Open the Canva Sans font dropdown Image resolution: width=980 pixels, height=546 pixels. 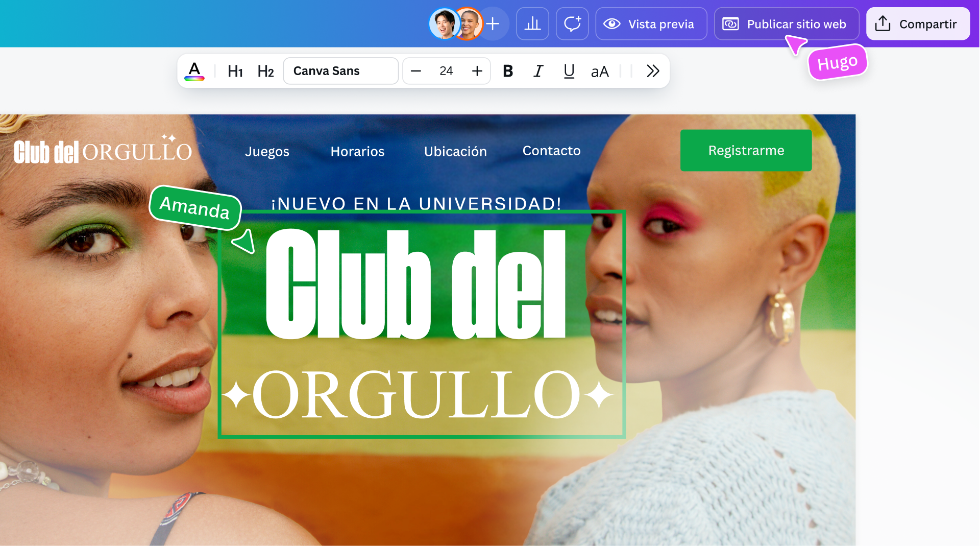pyautogui.click(x=341, y=71)
